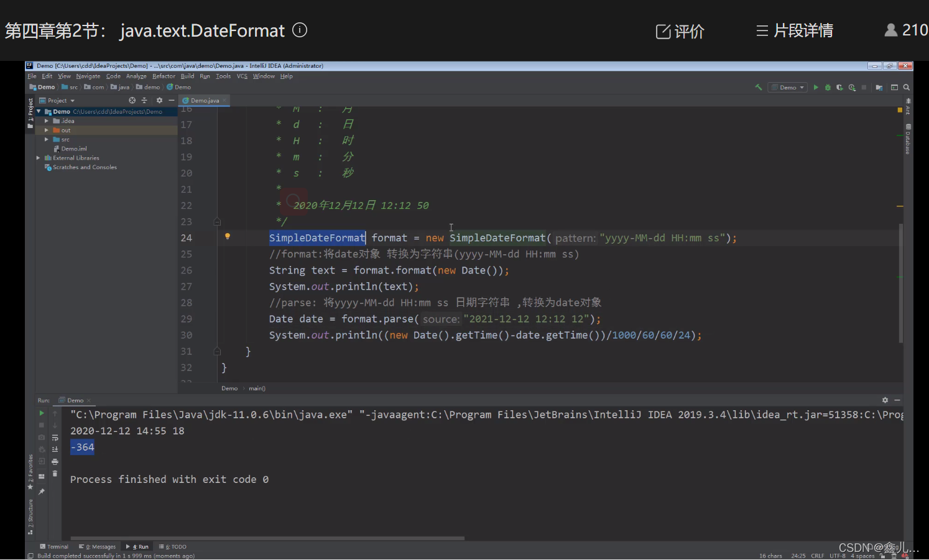Toggle the Database tool window stripe
The height and width of the screenshot is (560, 929).
tap(908, 139)
